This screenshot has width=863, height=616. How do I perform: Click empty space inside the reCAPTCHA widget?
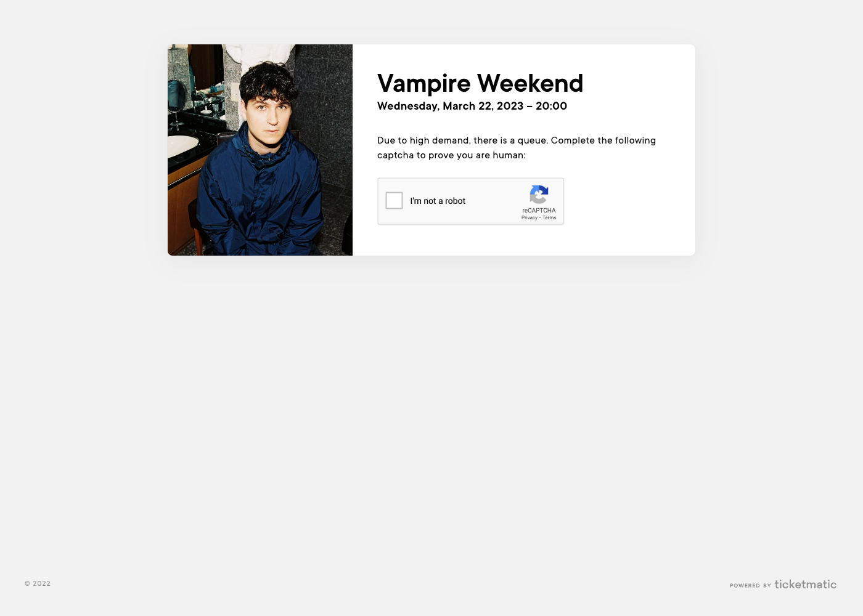tap(493, 201)
